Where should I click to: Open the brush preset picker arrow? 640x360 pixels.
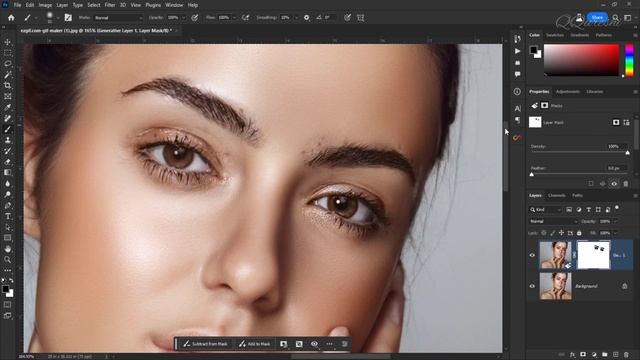pos(57,18)
